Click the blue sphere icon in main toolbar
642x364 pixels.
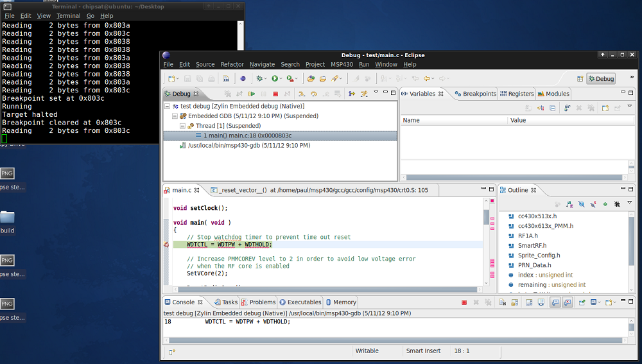click(x=243, y=78)
